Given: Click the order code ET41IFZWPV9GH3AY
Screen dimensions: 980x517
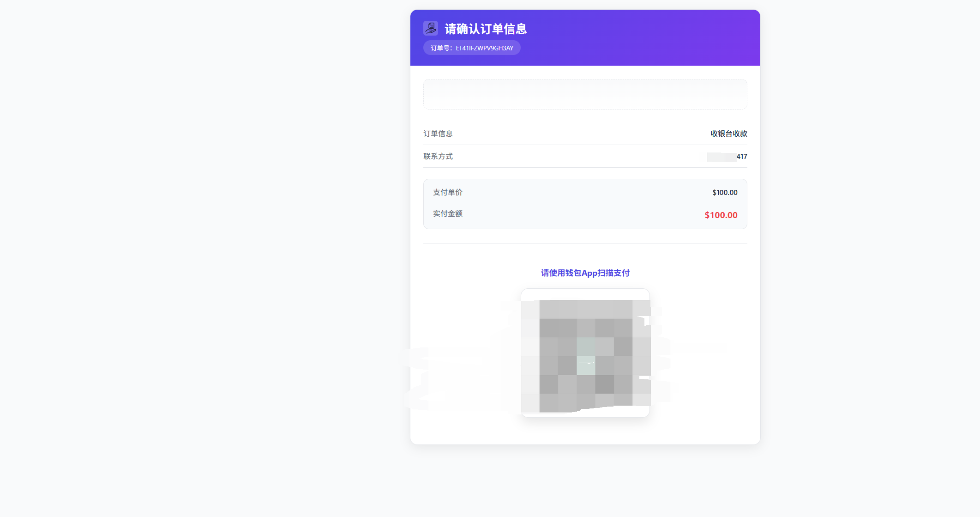Looking at the screenshot, I should click(484, 48).
